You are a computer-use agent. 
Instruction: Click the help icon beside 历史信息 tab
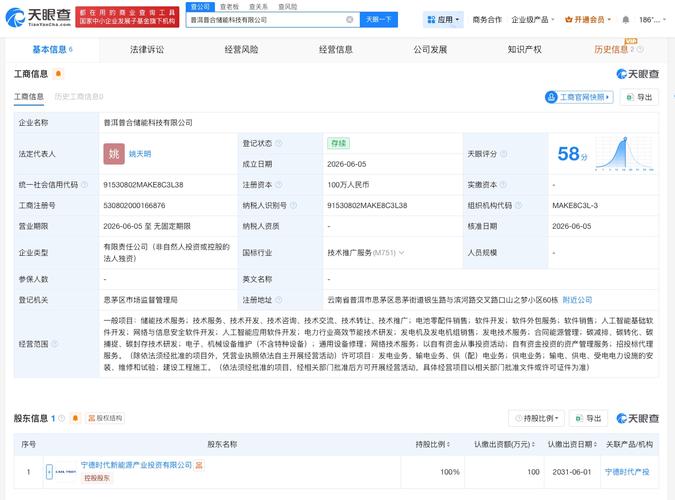pyautogui.click(x=640, y=50)
